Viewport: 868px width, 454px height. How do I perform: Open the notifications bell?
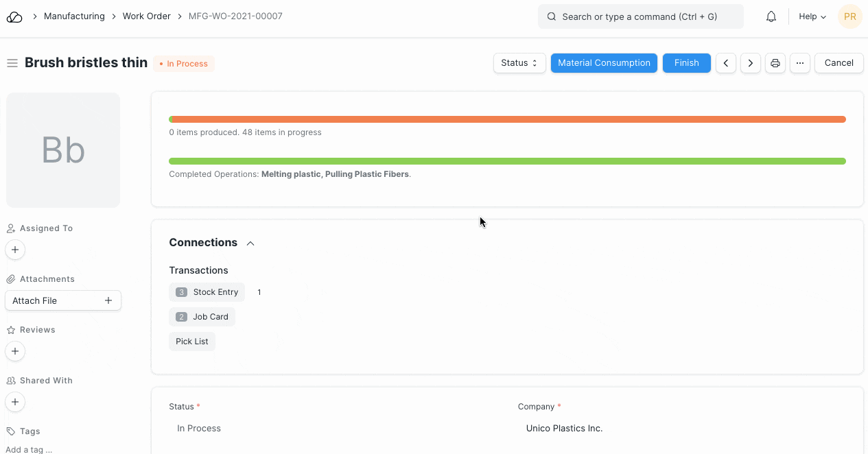click(771, 16)
